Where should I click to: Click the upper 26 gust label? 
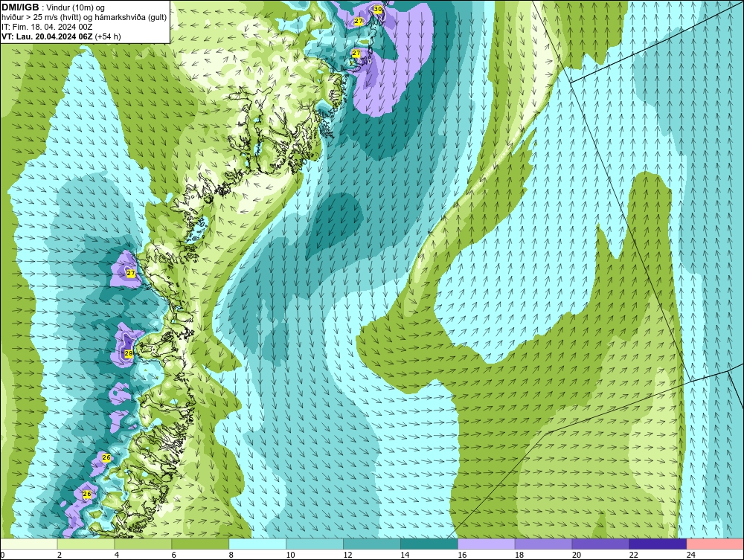tap(106, 457)
